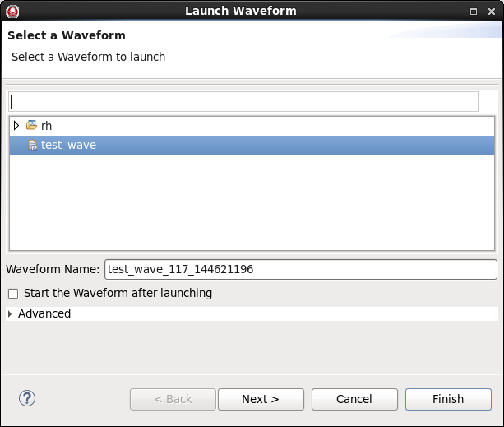The width and height of the screenshot is (504, 427).
Task: Click the REDHAWK application icon in title bar
Action: [x=12, y=12]
